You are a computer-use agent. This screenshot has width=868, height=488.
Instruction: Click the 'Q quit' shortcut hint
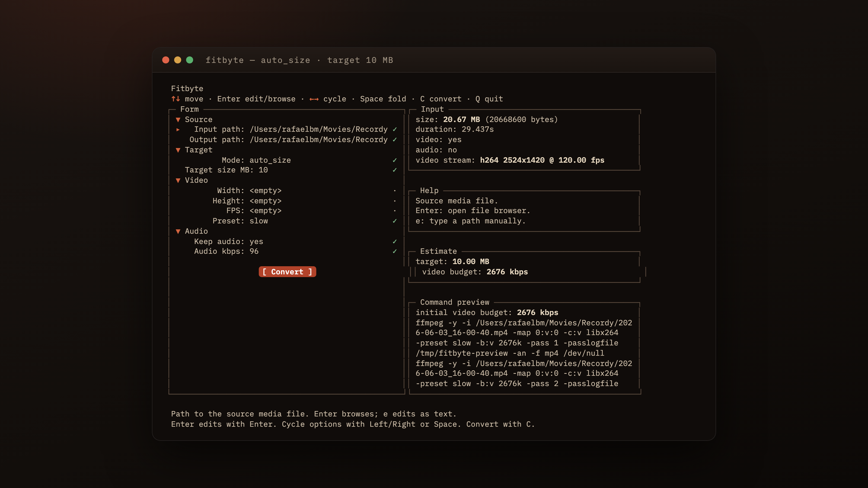point(489,99)
